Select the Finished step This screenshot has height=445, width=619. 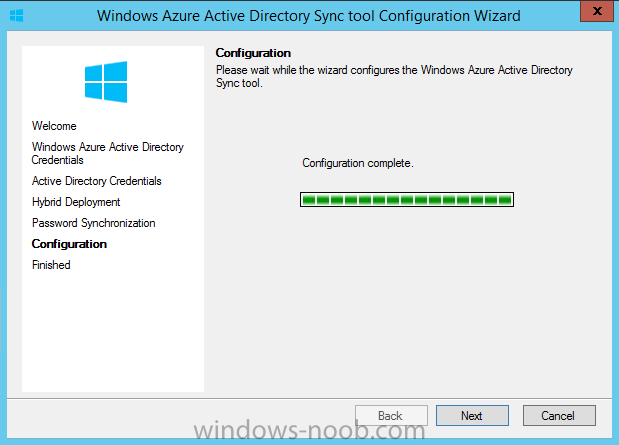51,265
